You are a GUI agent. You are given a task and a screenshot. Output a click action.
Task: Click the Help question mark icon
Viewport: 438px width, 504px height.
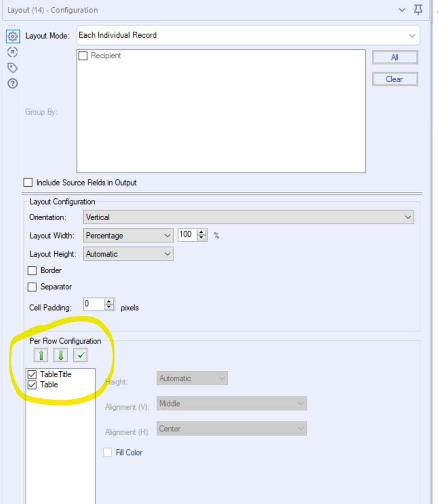click(12, 83)
